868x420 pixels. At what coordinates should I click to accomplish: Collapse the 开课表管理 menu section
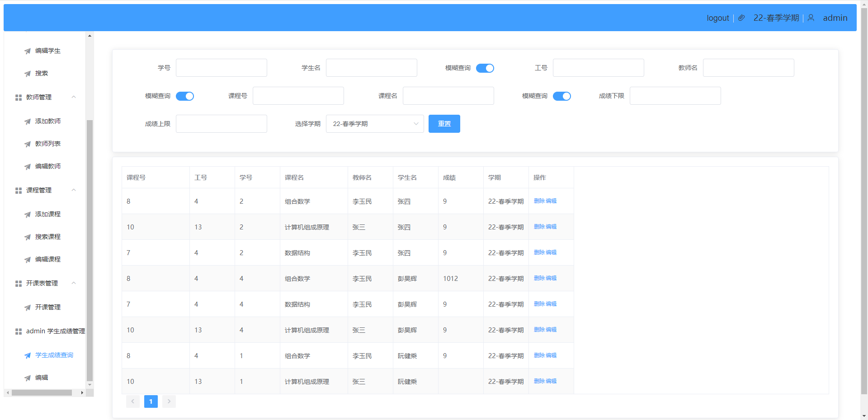point(74,283)
